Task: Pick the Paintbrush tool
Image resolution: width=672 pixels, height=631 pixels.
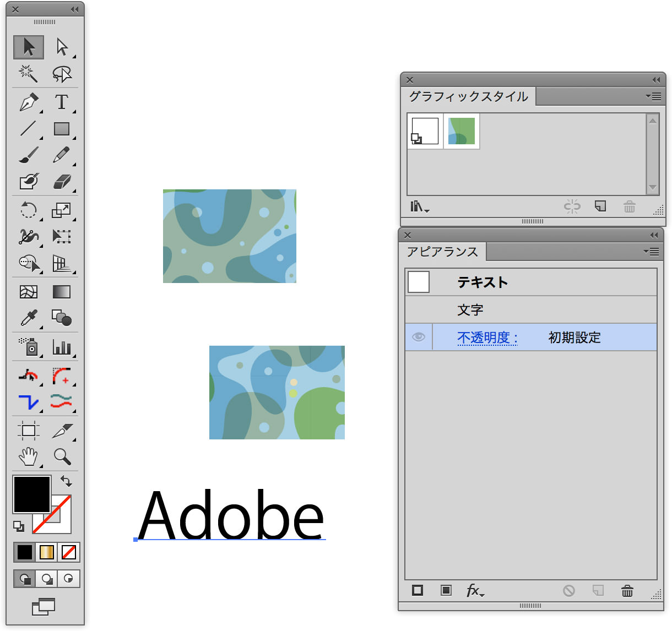Action: 29,155
